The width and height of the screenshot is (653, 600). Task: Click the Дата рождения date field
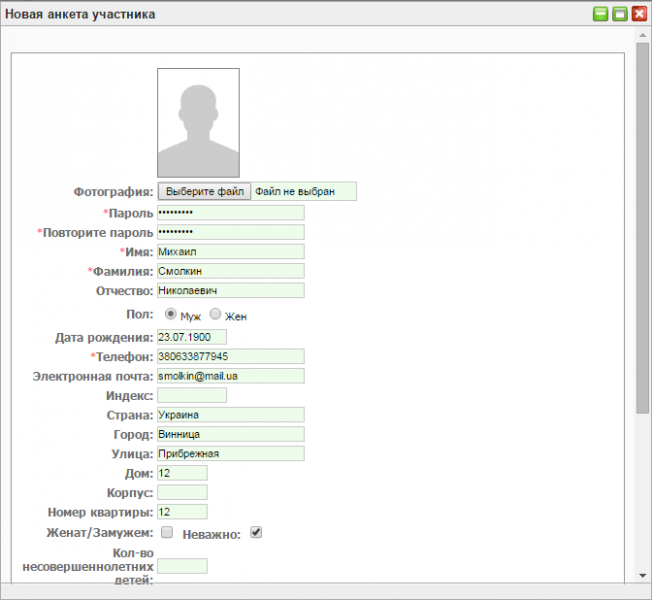192,337
